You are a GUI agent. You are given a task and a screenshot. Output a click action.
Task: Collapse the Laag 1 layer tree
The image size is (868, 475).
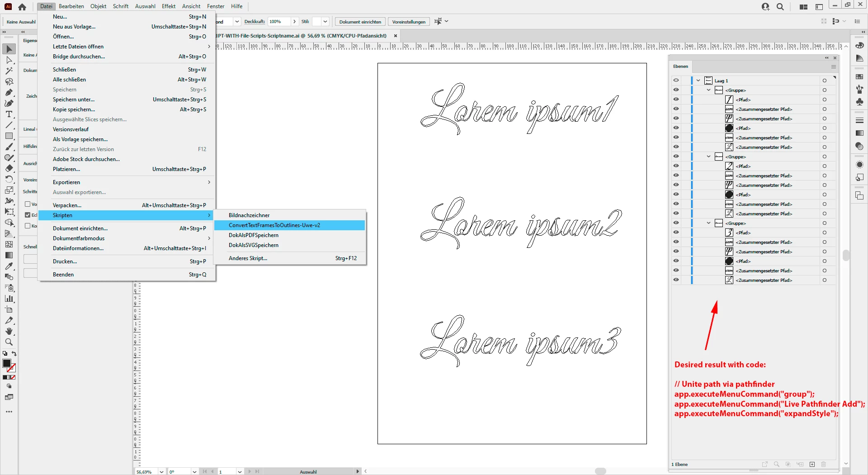pyautogui.click(x=698, y=81)
